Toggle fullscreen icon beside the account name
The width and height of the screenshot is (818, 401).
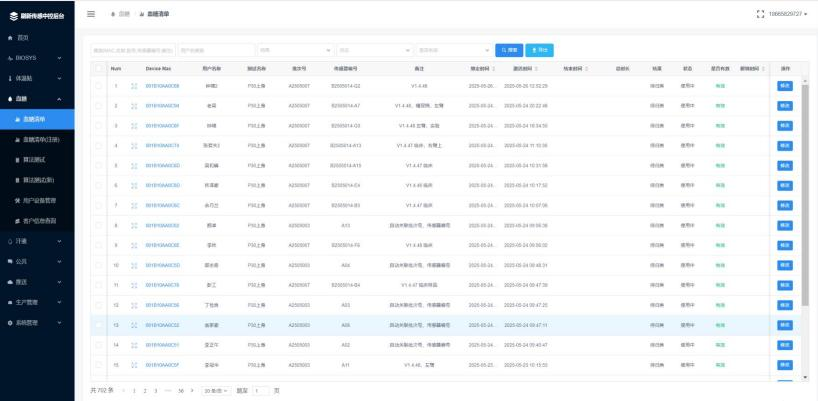[x=760, y=14]
